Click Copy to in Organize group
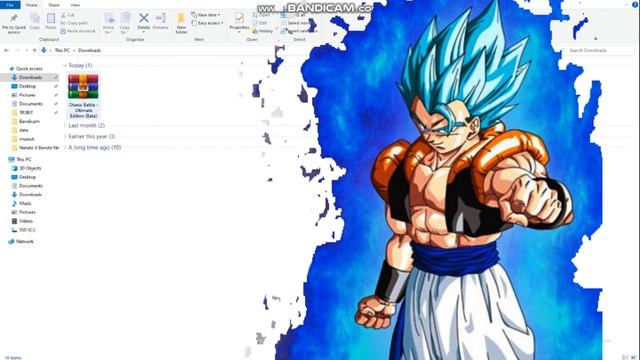 [x=125, y=23]
